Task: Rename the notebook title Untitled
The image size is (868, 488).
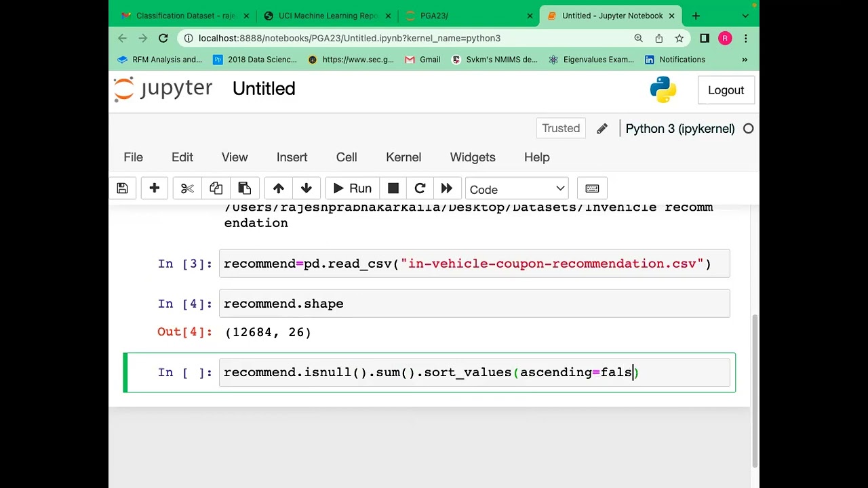Action: click(264, 89)
